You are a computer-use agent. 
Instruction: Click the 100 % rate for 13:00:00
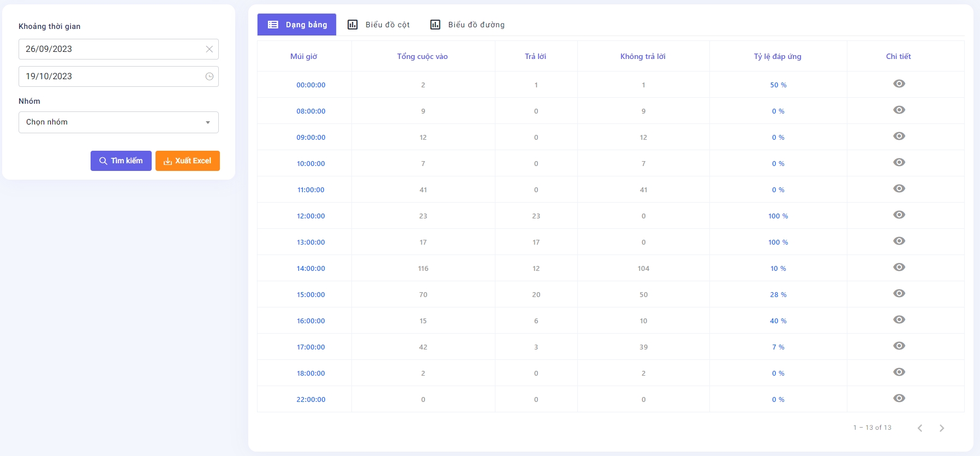pyautogui.click(x=778, y=242)
